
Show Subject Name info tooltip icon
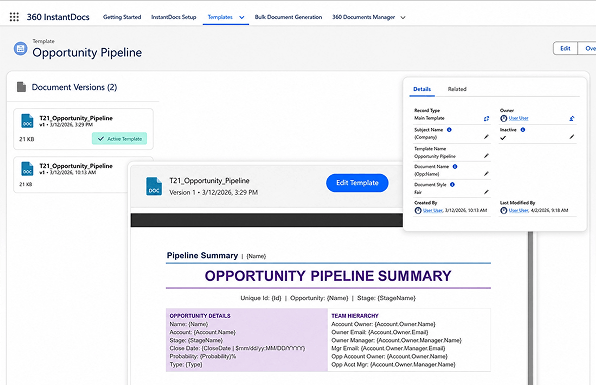click(x=449, y=130)
